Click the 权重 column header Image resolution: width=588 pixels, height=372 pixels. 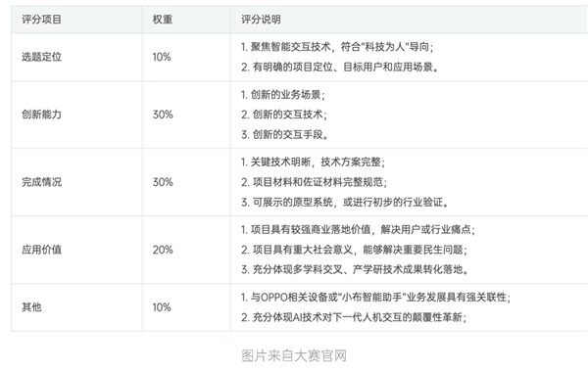coord(163,20)
